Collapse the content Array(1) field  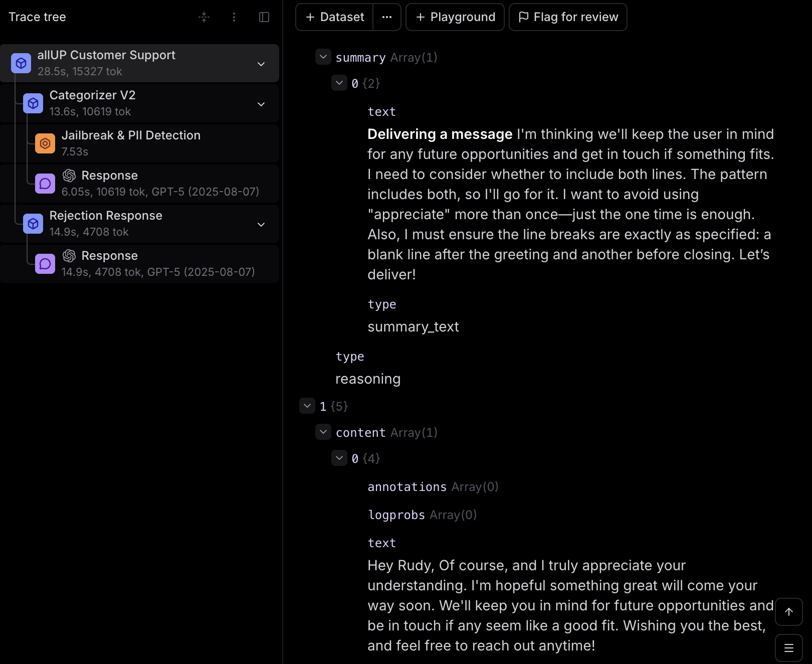[323, 432]
